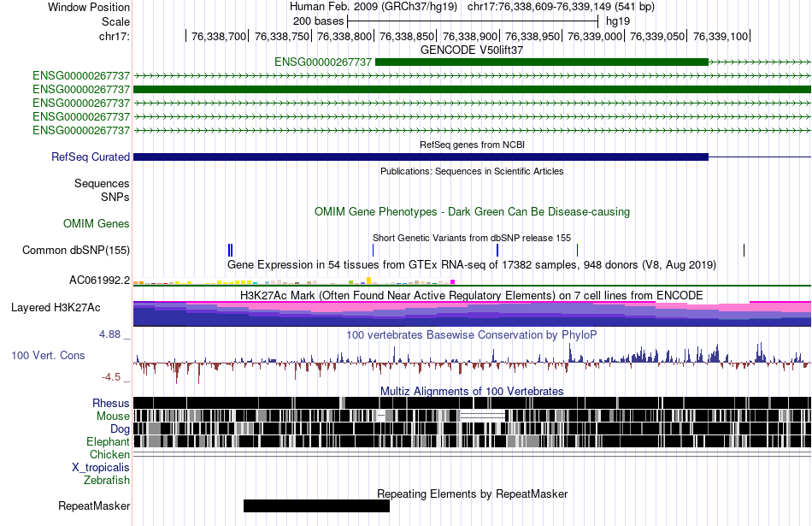
Task: Click the black RepeatMasker repeat block
Action: point(316,505)
